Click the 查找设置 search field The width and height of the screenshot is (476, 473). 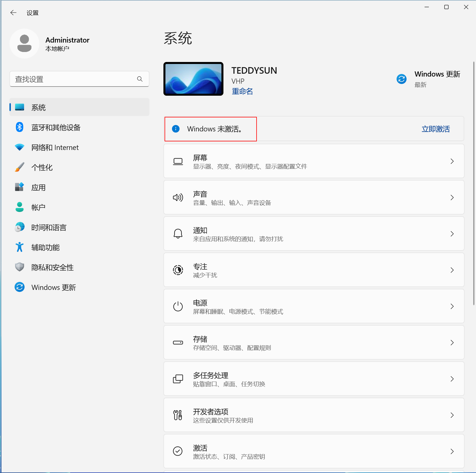(79, 79)
